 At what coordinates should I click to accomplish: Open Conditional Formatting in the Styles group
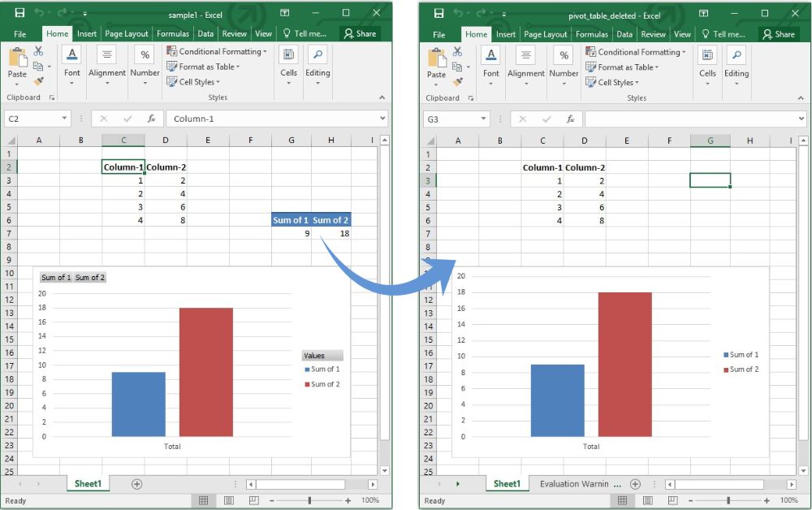(217, 50)
